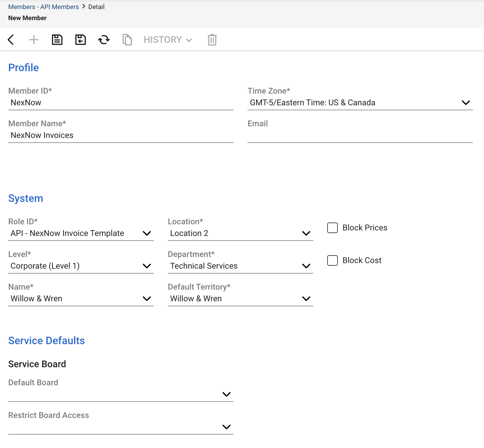
Task: Click the Service Board subheading
Action: (x=37, y=364)
